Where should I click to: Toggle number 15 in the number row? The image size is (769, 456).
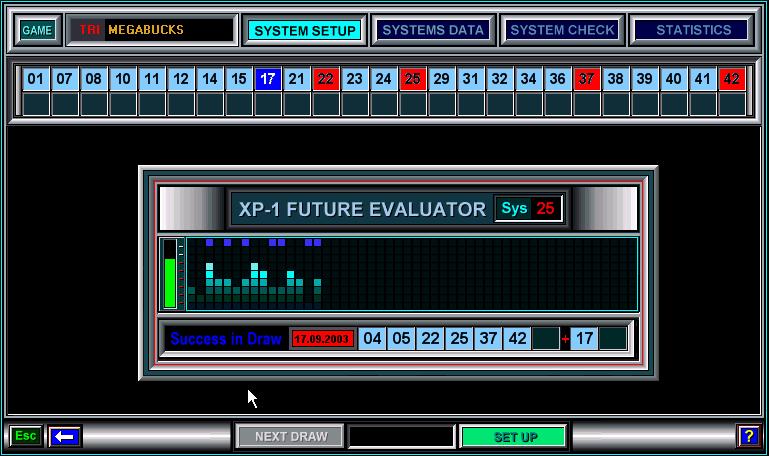(238, 78)
